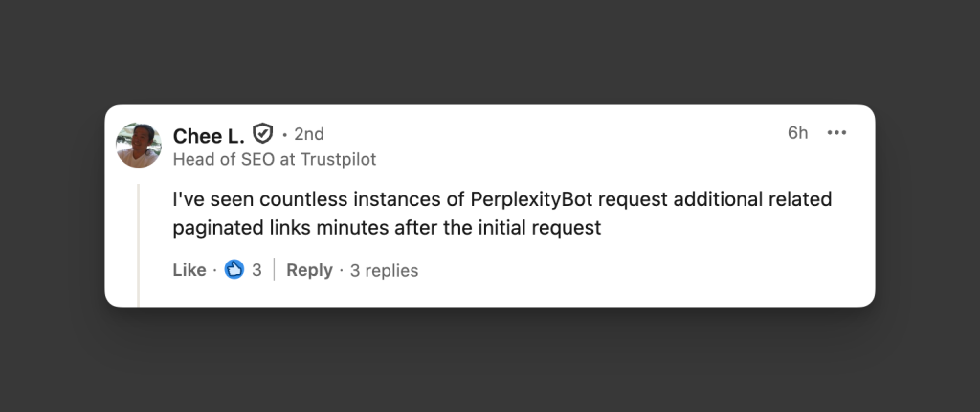The width and height of the screenshot is (980, 412).
Task: Click the dot separator before 3 replies
Action: pyautogui.click(x=342, y=270)
